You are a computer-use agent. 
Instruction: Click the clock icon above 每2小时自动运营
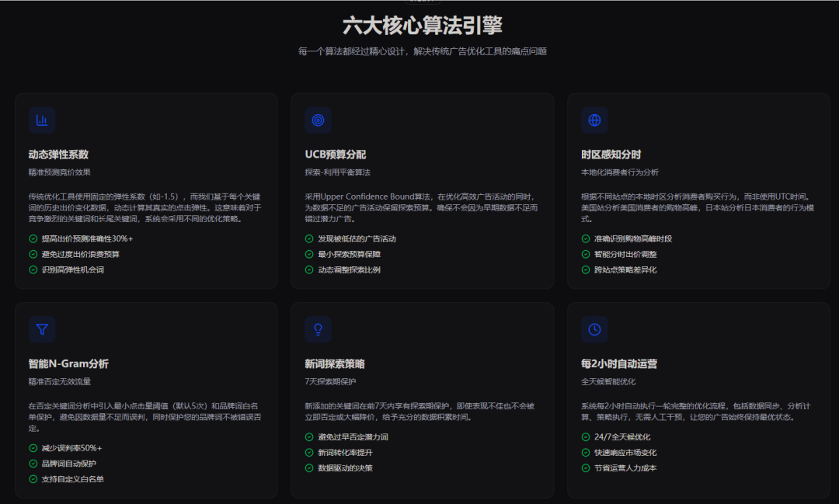click(594, 329)
